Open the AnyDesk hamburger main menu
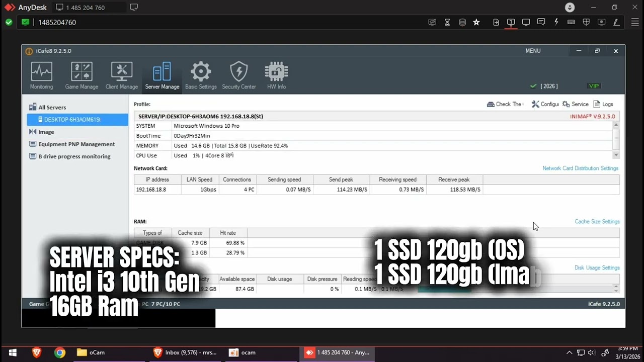This screenshot has width=644, height=362. point(635,22)
